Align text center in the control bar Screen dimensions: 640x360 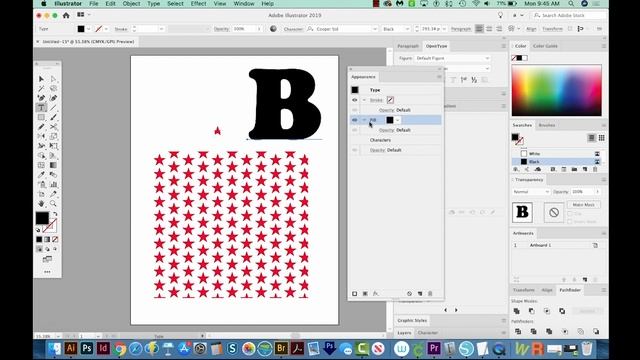489,29
